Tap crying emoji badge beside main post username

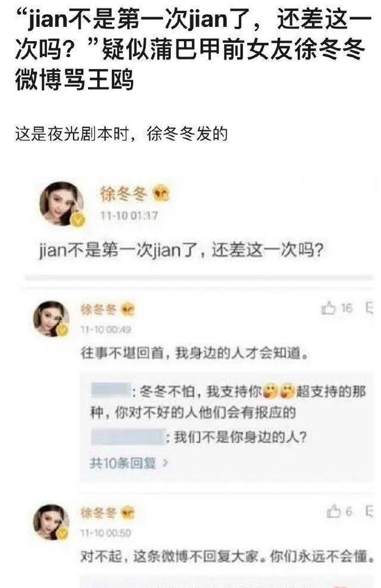pos(161,194)
